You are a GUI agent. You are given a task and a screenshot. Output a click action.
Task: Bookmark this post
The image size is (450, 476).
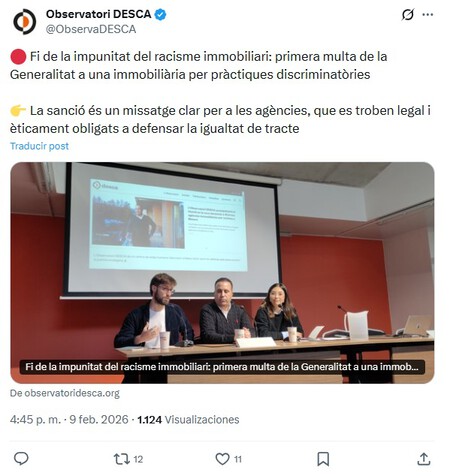tap(323, 459)
